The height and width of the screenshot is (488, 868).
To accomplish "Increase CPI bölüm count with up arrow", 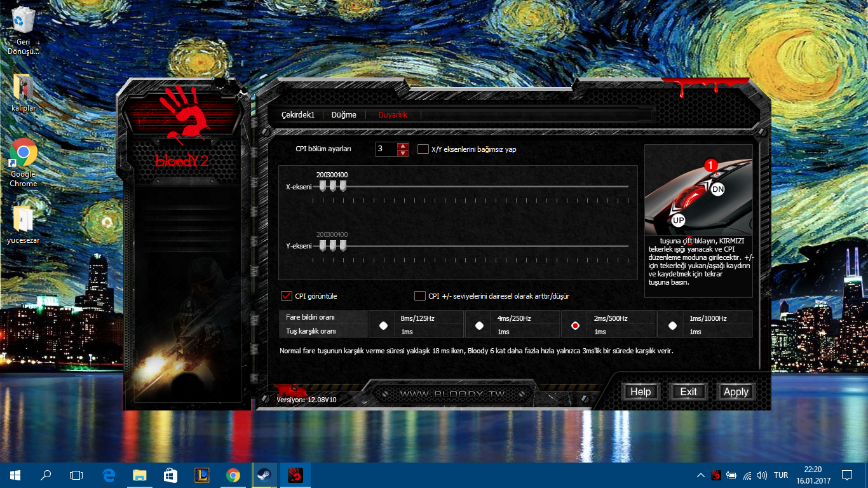I will tap(402, 146).
